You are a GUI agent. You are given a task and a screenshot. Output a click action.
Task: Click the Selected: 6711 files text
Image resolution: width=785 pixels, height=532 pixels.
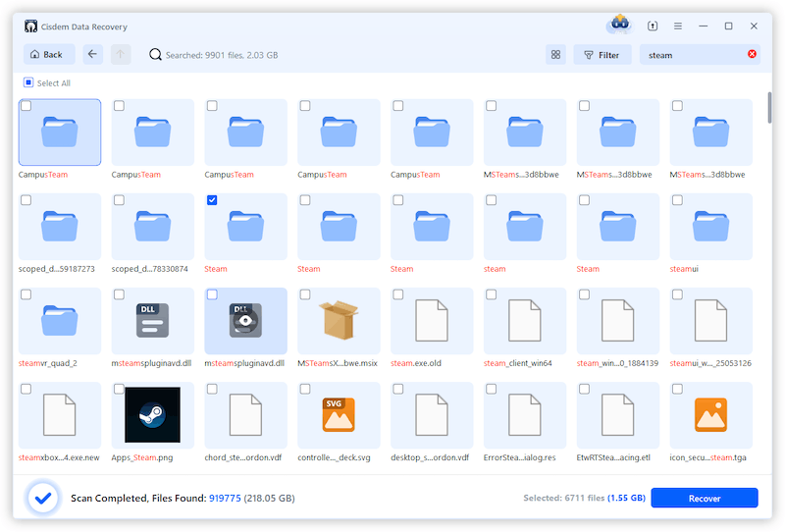tap(564, 498)
